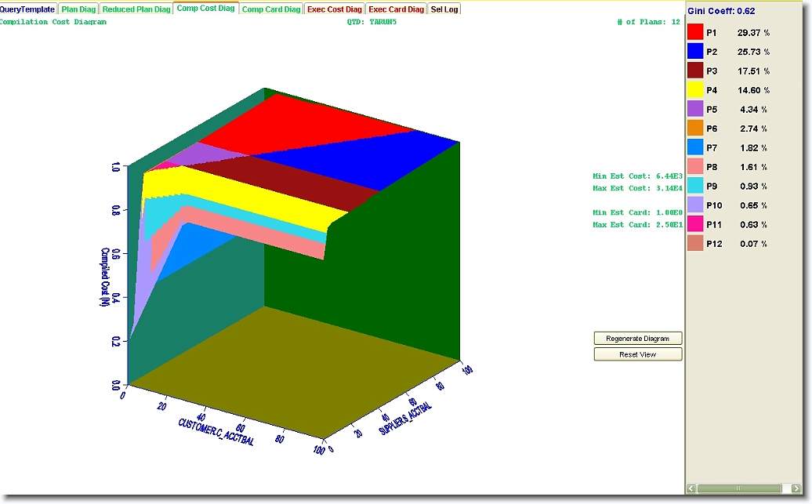812x504 pixels.
Task: Select the Comp Cost Diag tab
Action: coord(205,9)
